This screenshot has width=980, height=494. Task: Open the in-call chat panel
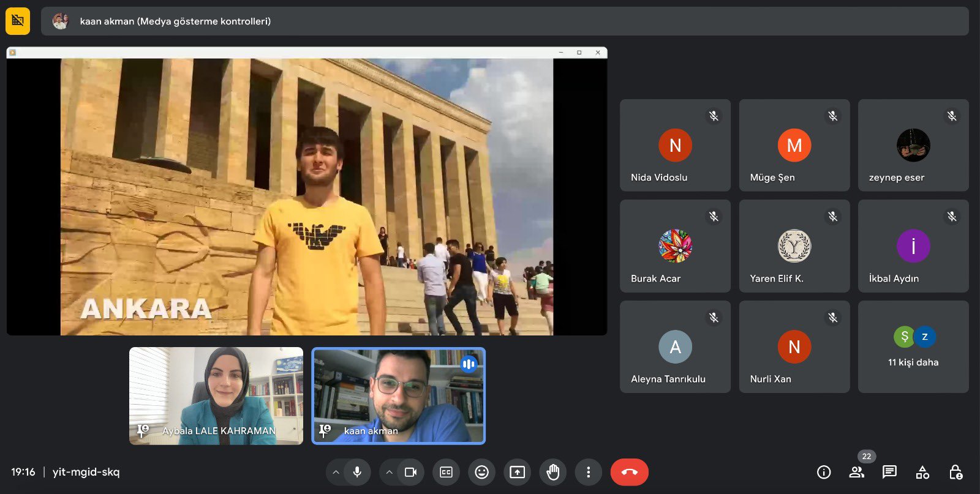[889, 472]
